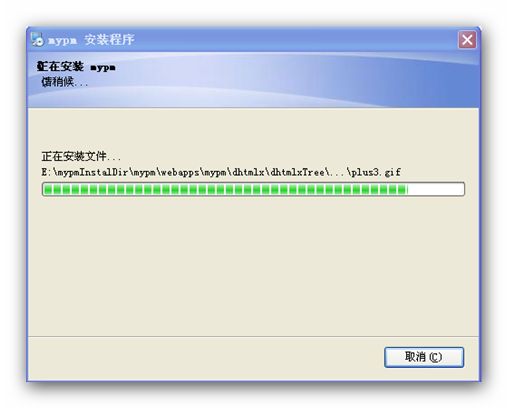The image size is (508, 408).
Task: Click the 取消 (C) cancel button
Action: coord(424,357)
